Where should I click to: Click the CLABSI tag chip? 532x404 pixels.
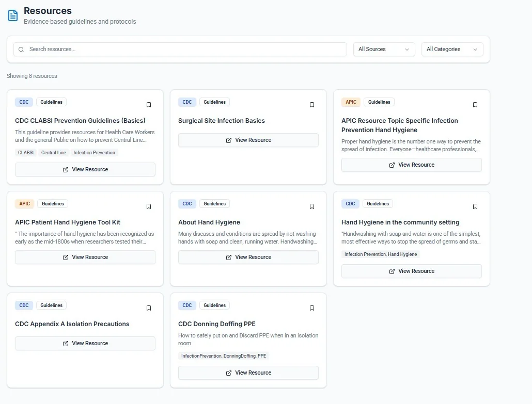[26, 153]
